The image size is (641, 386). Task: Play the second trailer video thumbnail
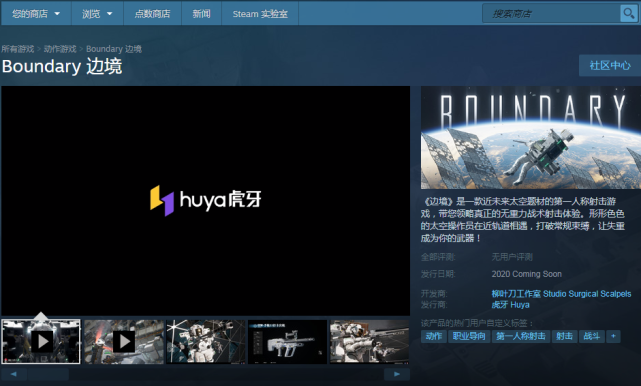click(124, 341)
